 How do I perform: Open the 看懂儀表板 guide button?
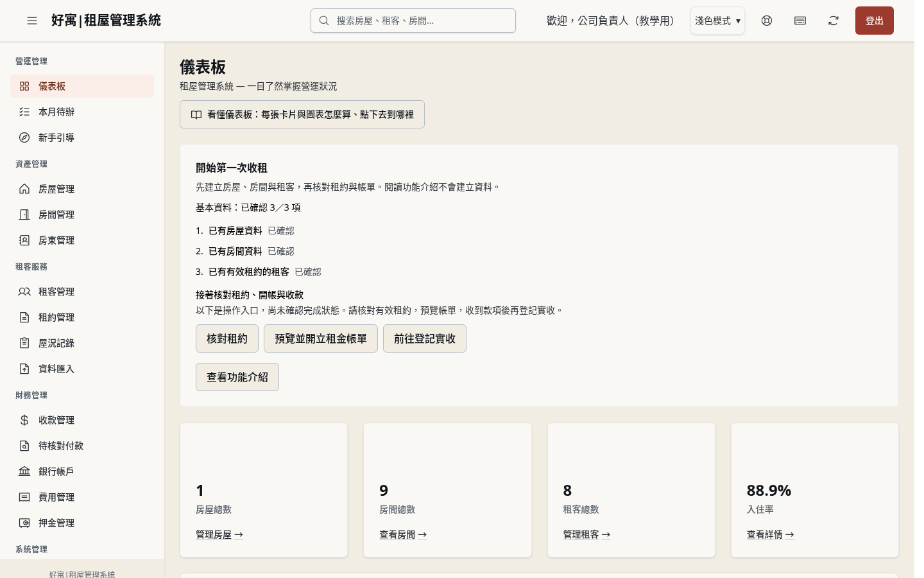point(302,114)
